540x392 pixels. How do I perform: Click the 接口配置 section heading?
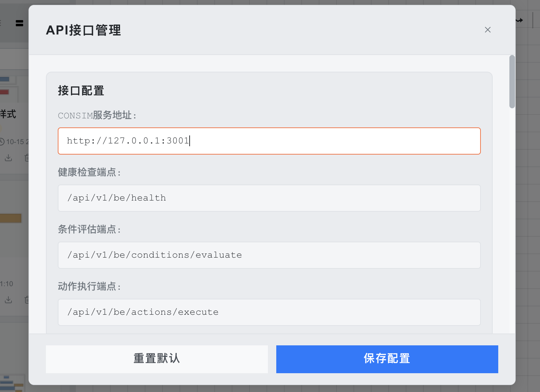coord(81,91)
